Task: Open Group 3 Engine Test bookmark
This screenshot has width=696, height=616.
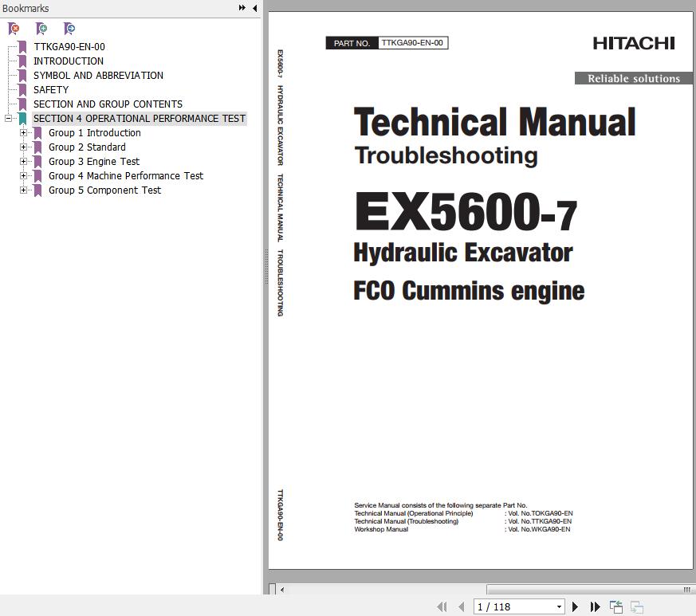Action: tap(94, 162)
